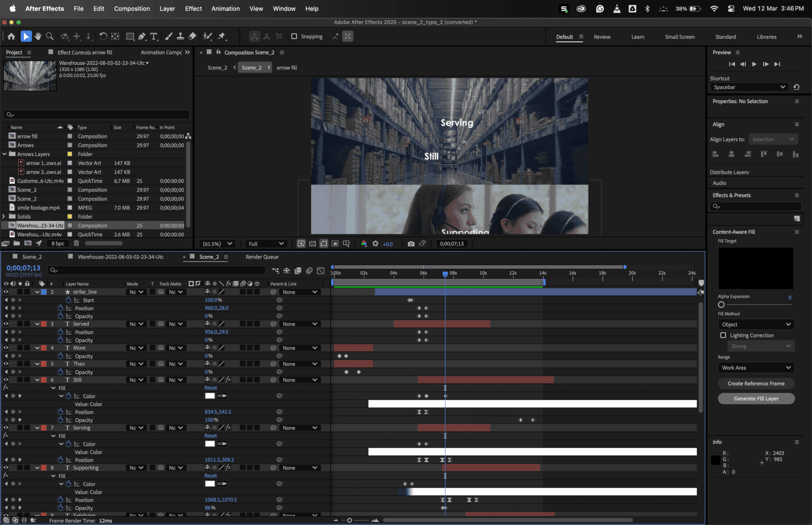The height and width of the screenshot is (525, 812).
Task: Toggle the stopwatch for Still Position
Action: [x=61, y=412]
